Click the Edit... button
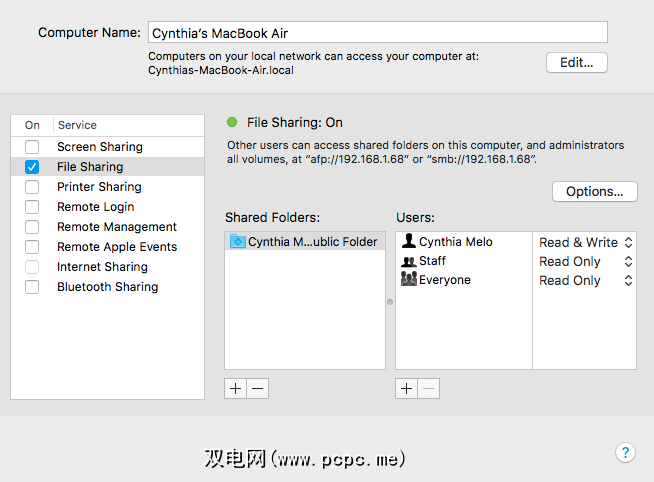This screenshot has height=482, width=654. click(576, 63)
